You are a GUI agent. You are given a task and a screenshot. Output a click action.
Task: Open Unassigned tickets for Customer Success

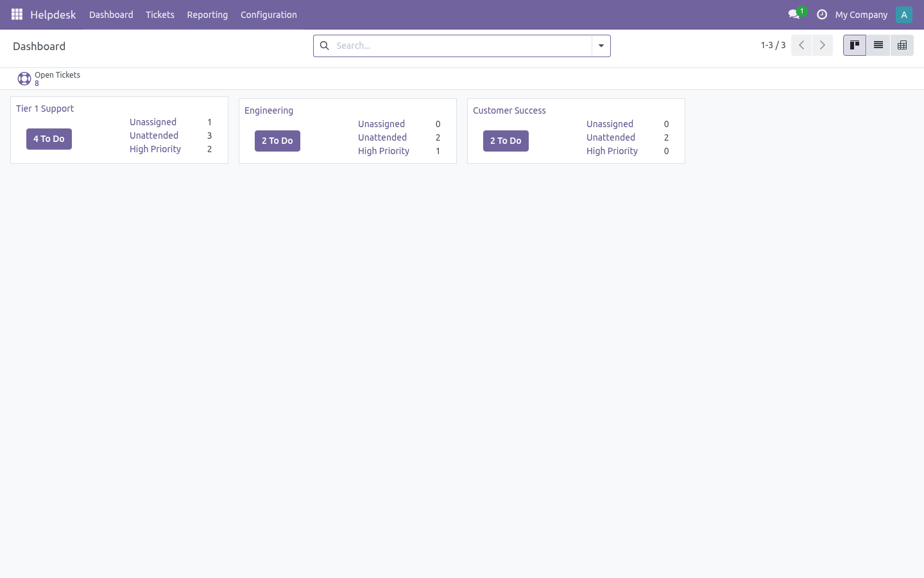pyautogui.click(x=610, y=124)
